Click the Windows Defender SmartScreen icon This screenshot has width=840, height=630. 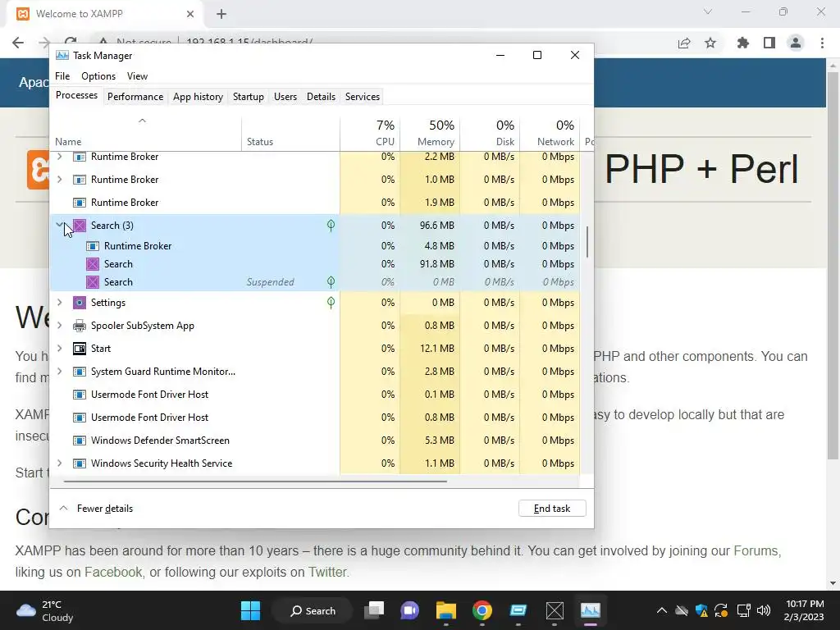click(x=80, y=441)
